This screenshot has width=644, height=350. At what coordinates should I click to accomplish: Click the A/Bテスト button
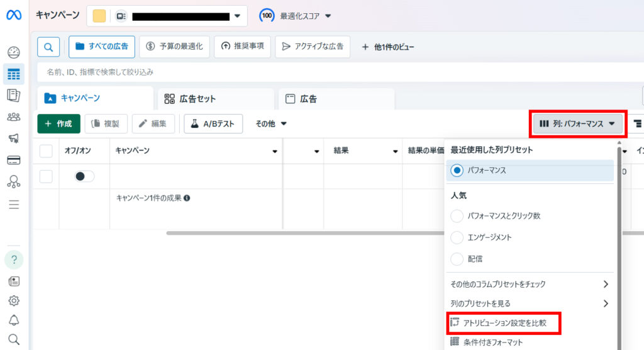pyautogui.click(x=213, y=123)
